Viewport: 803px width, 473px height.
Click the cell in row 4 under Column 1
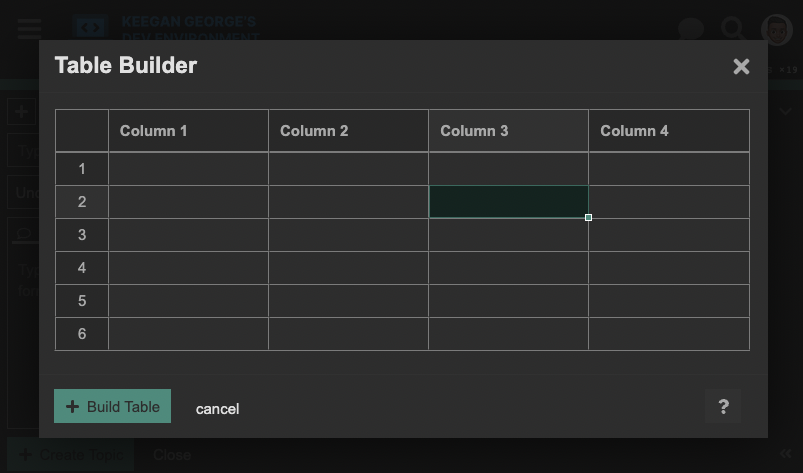click(188, 268)
